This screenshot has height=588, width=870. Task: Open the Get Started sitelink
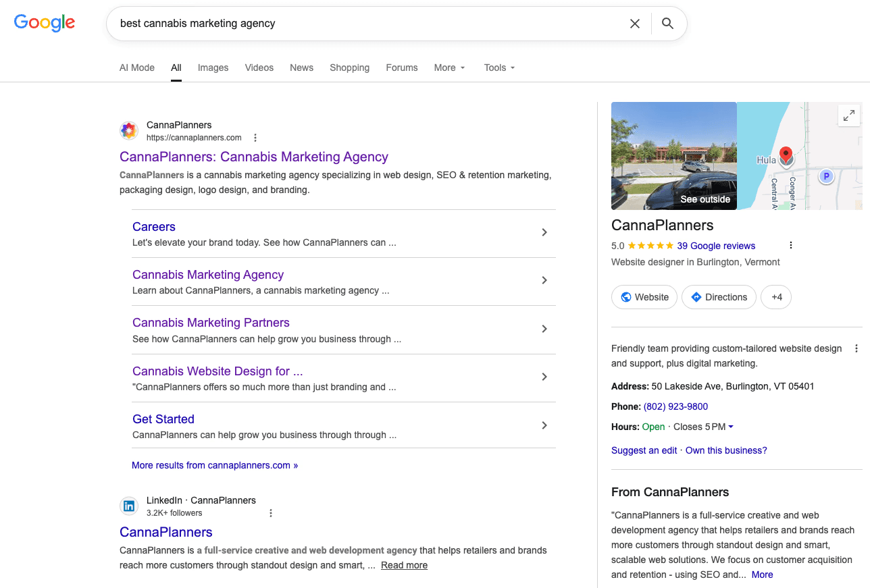[x=163, y=419]
